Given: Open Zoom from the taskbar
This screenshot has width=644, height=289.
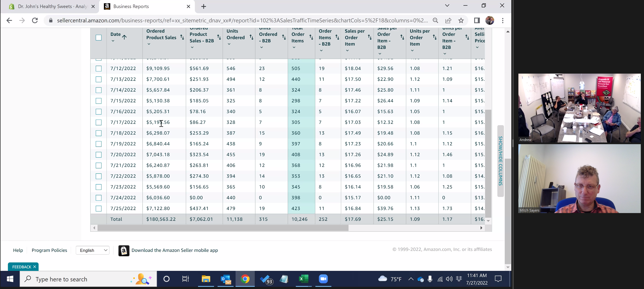Looking at the screenshot, I should 323,279.
